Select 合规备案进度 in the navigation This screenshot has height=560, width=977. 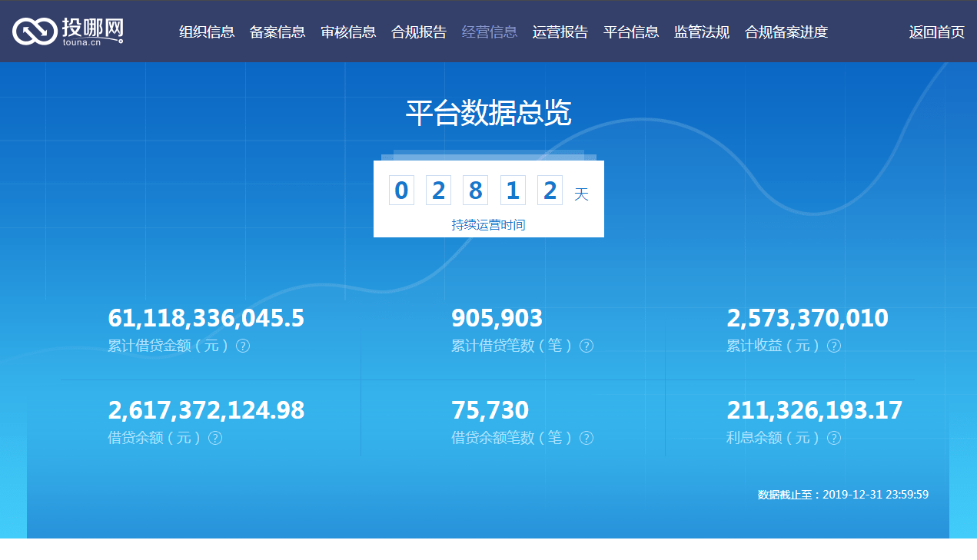point(786,31)
